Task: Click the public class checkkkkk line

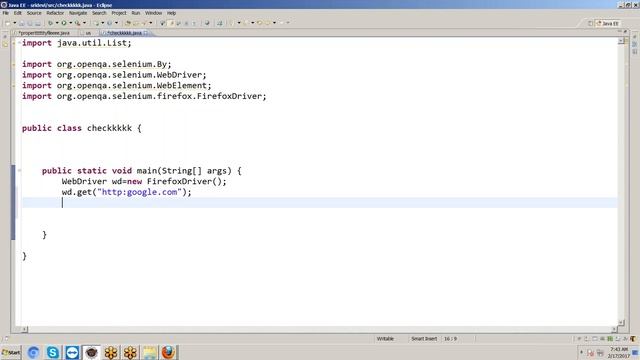Action: tap(82, 128)
